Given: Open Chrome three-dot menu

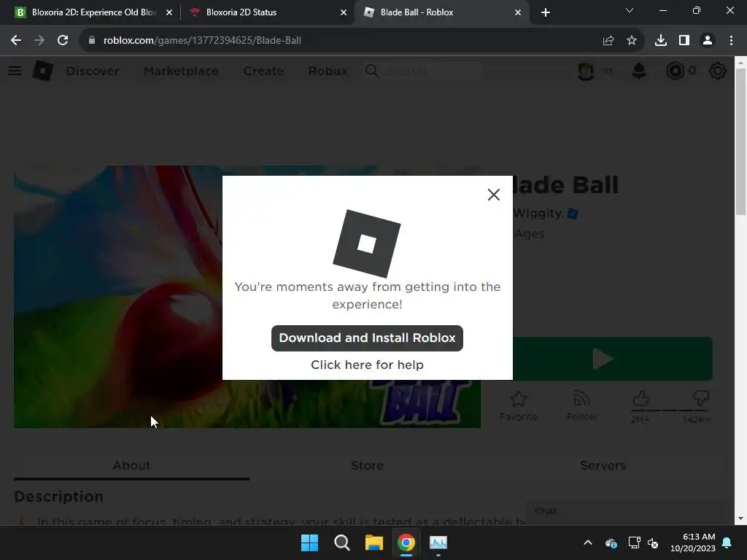Looking at the screenshot, I should (731, 41).
